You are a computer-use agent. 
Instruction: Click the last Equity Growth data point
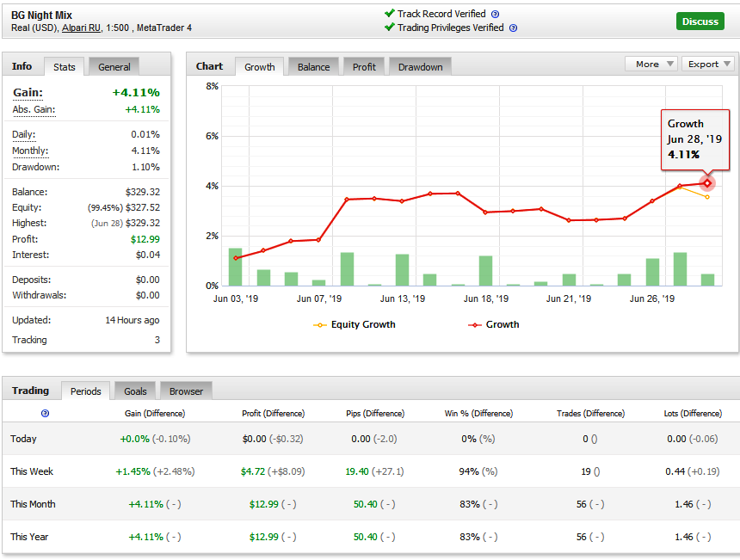pyautogui.click(x=707, y=197)
